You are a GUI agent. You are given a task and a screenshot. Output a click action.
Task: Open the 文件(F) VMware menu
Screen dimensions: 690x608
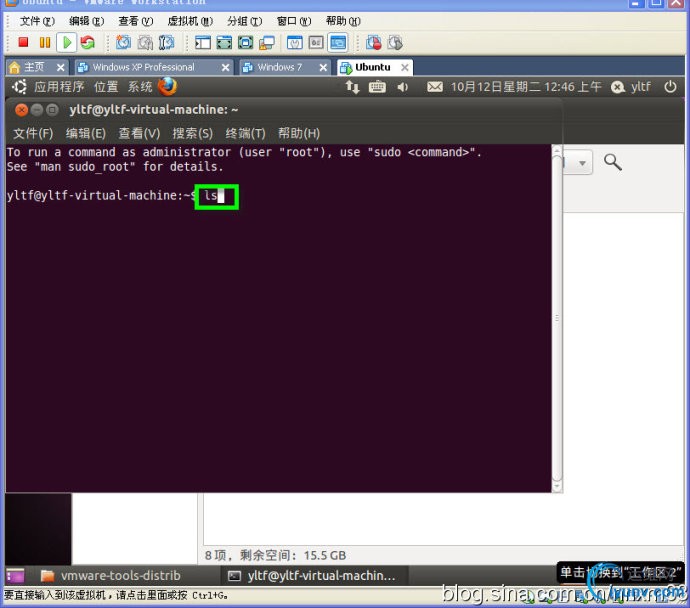(x=37, y=21)
